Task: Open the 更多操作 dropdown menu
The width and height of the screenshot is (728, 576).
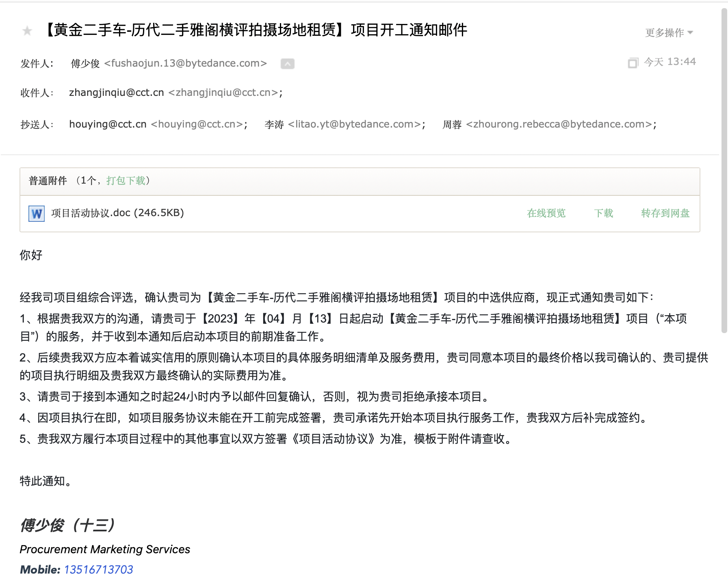Action: tap(669, 32)
